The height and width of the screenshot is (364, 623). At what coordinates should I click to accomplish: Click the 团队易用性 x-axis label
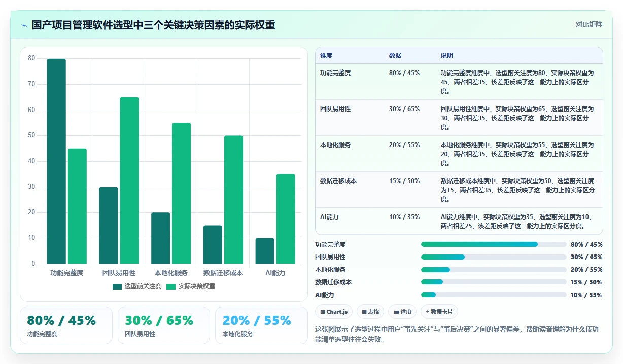119,273
